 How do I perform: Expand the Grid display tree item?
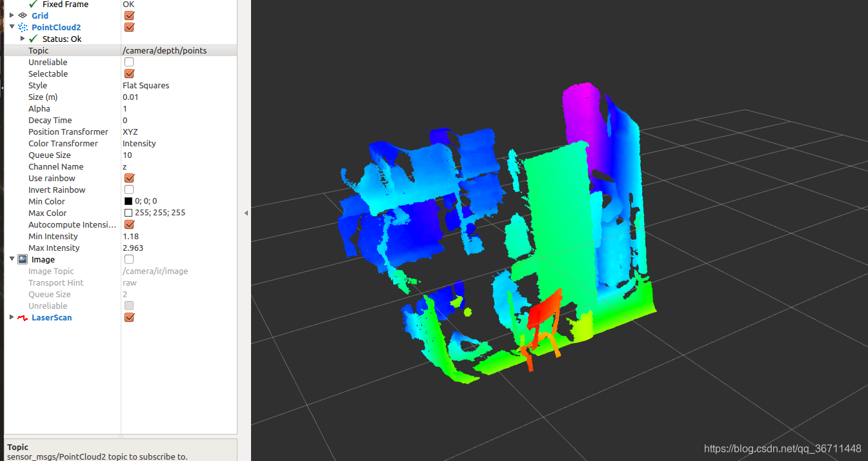tap(12, 15)
